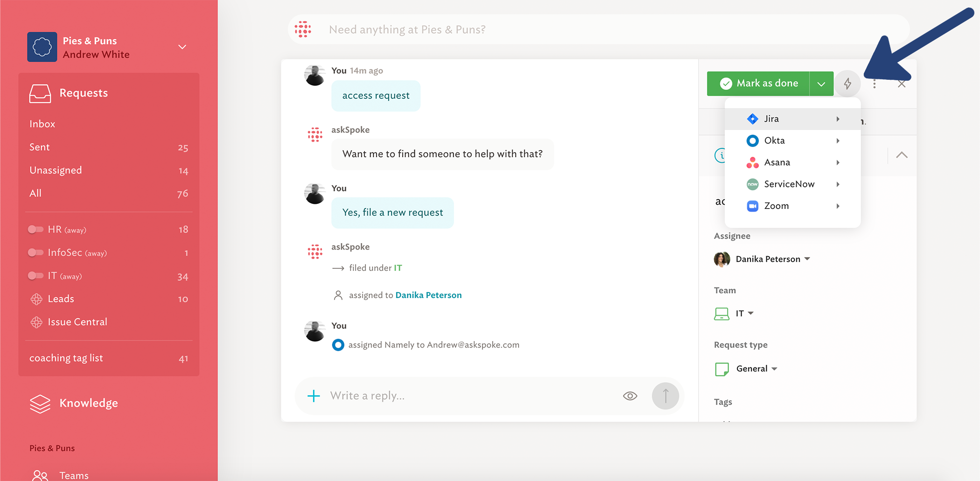Select Okta from integrations menu
The height and width of the screenshot is (481, 980).
point(792,140)
